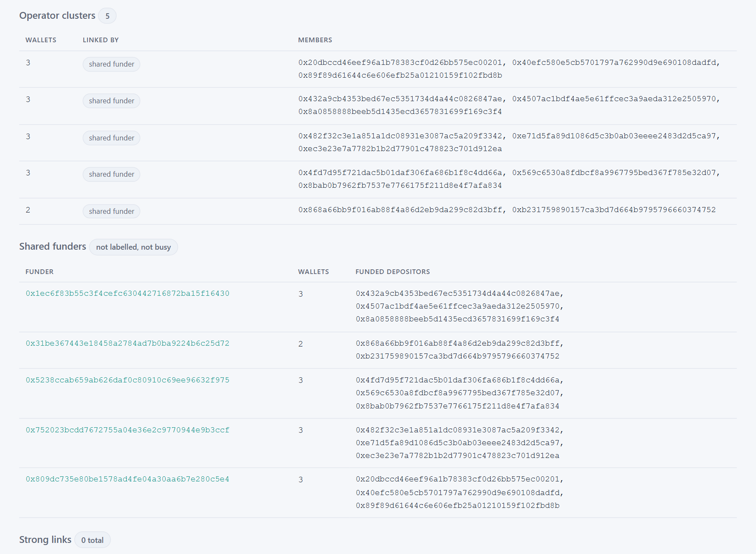Screen dimensions: 756x554
Task: Click the 'not labelled, not busy' badge
Action: (133, 247)
